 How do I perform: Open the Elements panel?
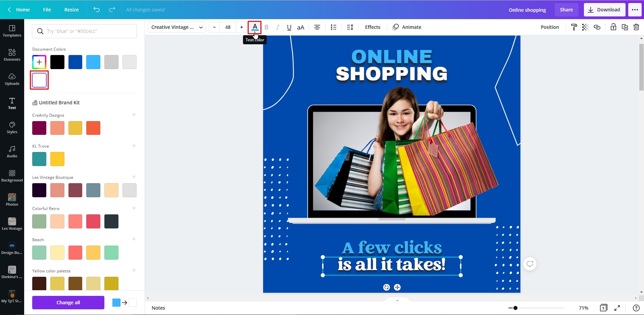click(x=12, y=55)
